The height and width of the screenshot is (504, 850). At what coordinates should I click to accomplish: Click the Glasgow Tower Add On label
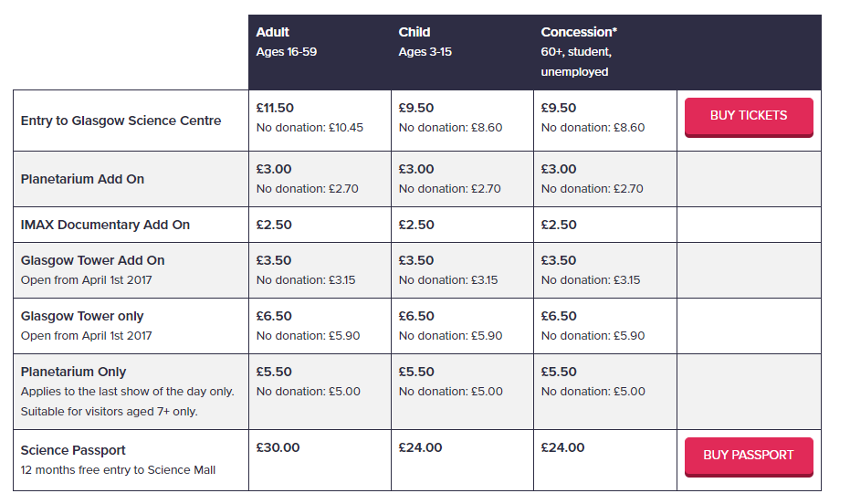pyautogui.click(x=93, y=260)
